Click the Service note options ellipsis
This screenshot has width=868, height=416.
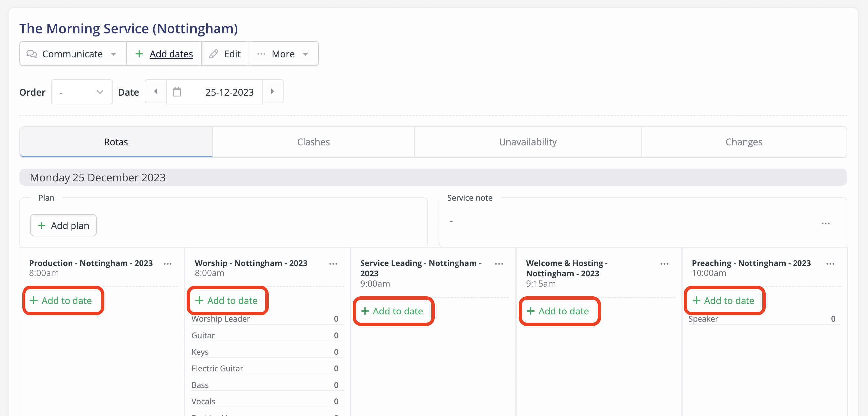pos(826,223)
